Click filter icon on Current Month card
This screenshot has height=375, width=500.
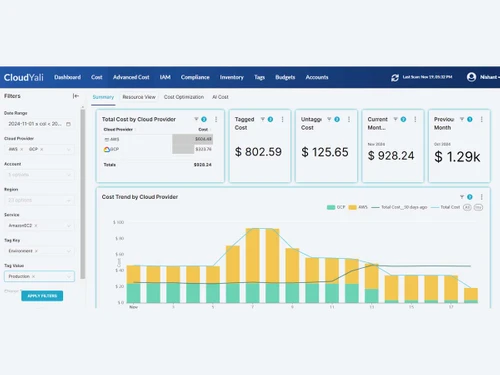(x=396, y=119)
